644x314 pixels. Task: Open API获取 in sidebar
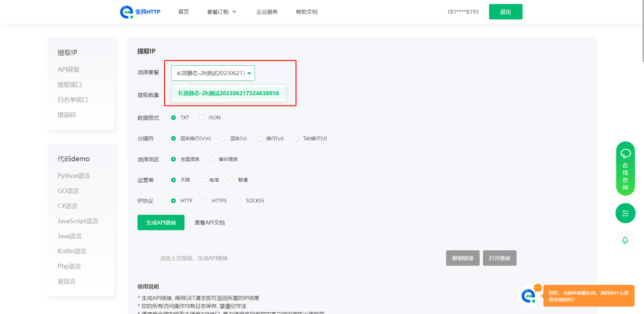point(69,69)
